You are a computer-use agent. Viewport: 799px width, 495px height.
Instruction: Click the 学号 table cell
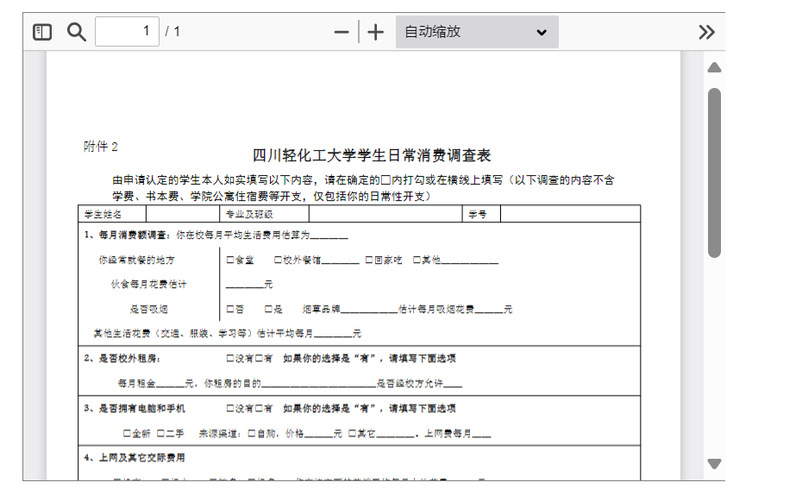(x=481, y=214)
